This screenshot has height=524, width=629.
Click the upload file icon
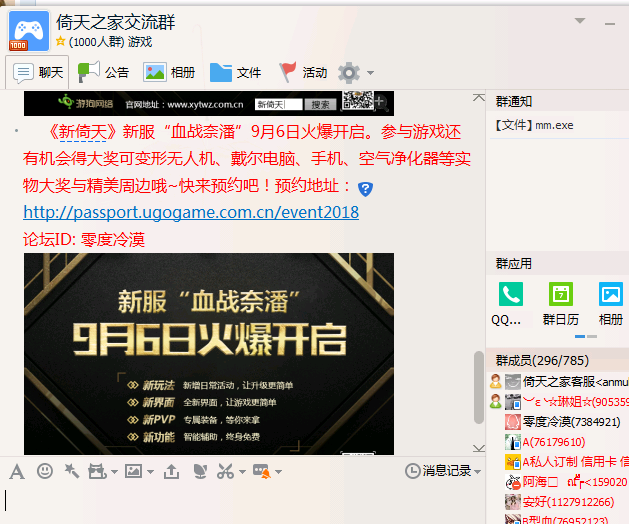pos(171,471)
